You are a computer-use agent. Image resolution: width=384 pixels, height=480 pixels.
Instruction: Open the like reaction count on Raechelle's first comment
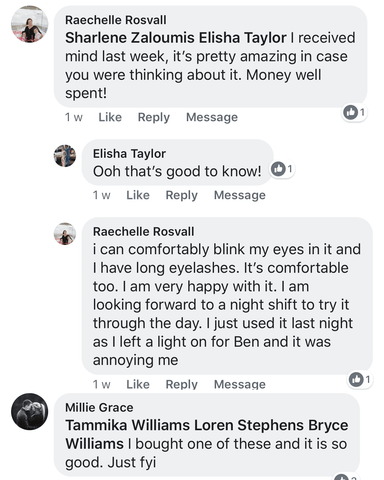tap(354, 112)
